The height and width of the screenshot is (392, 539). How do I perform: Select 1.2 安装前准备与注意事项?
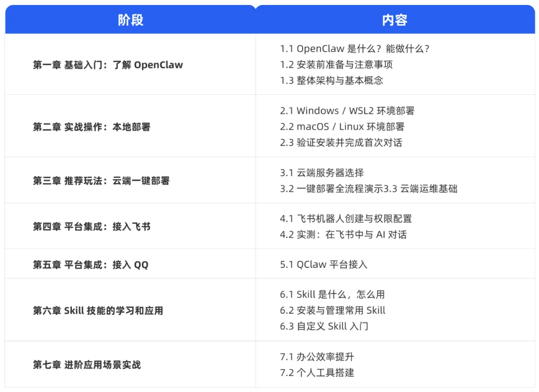click(336, 65)
